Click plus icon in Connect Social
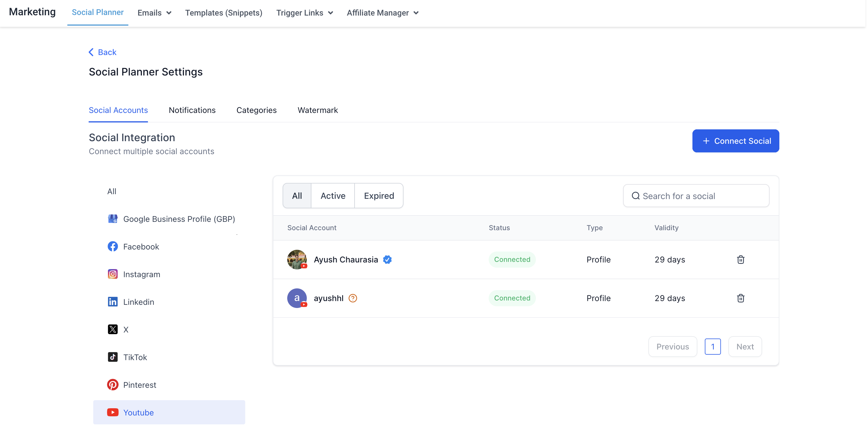This screenshot has width=868, height=431. (706, 141)
